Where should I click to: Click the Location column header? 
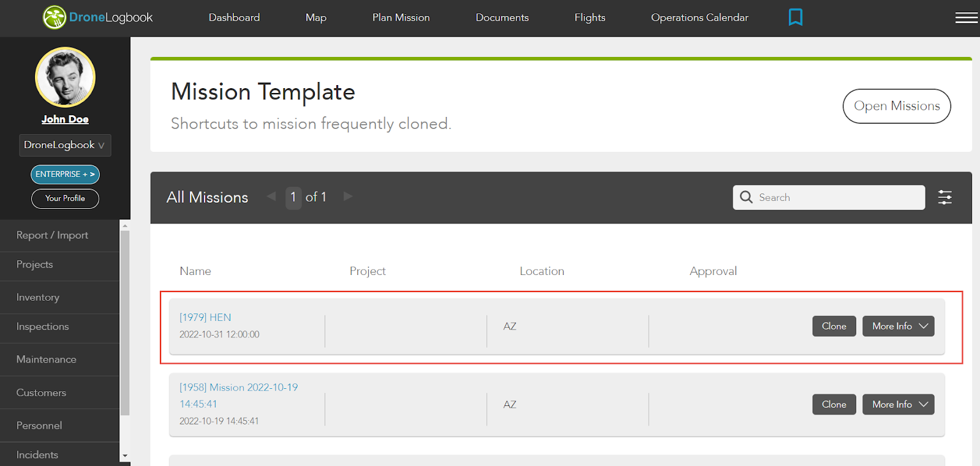coord(542,271)
